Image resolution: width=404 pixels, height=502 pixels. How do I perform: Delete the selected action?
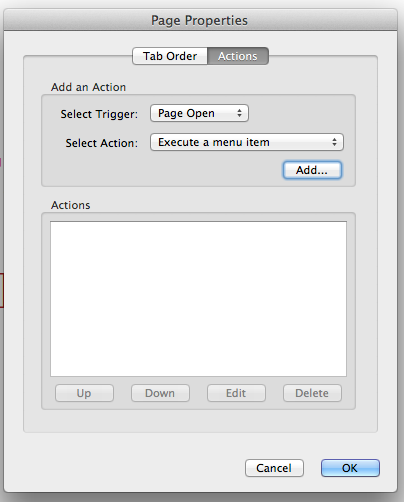(x=312, y=393)
